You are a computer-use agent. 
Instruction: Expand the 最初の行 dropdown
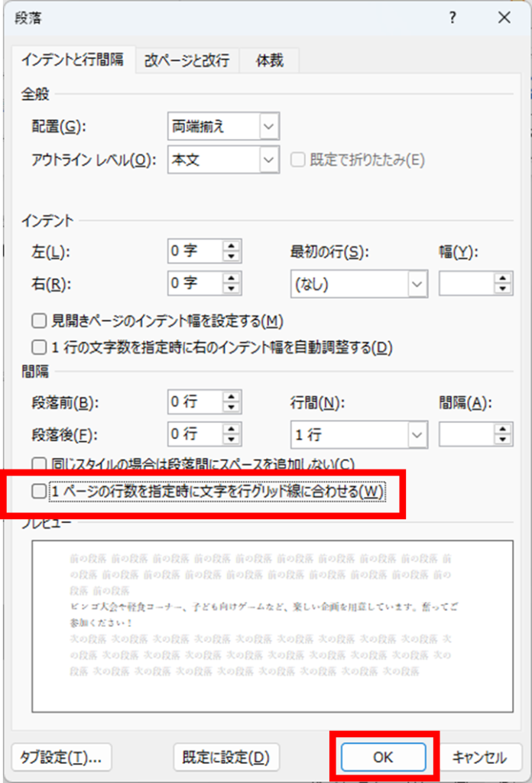click(x=417, y=284)
